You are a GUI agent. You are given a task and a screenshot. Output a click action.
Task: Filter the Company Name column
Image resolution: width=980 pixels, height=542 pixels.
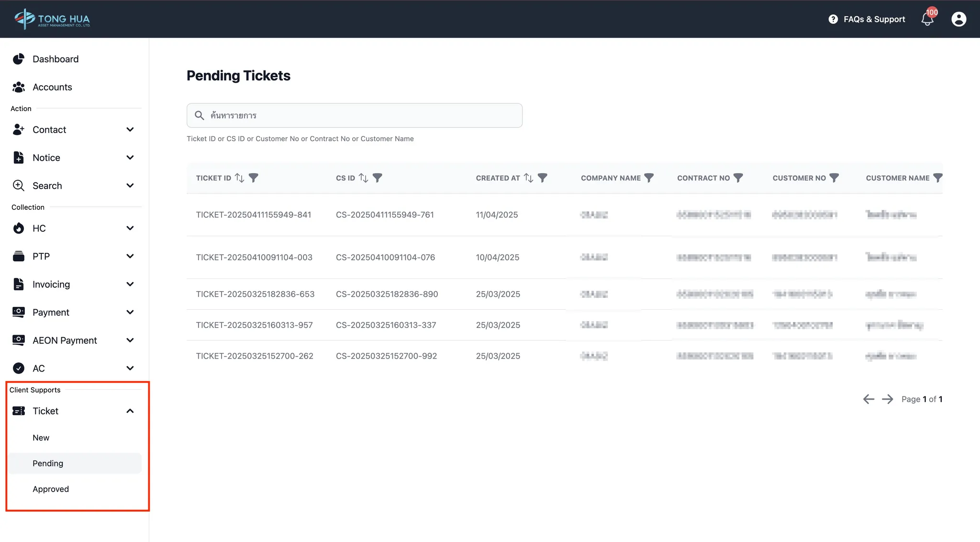point(649,178)
